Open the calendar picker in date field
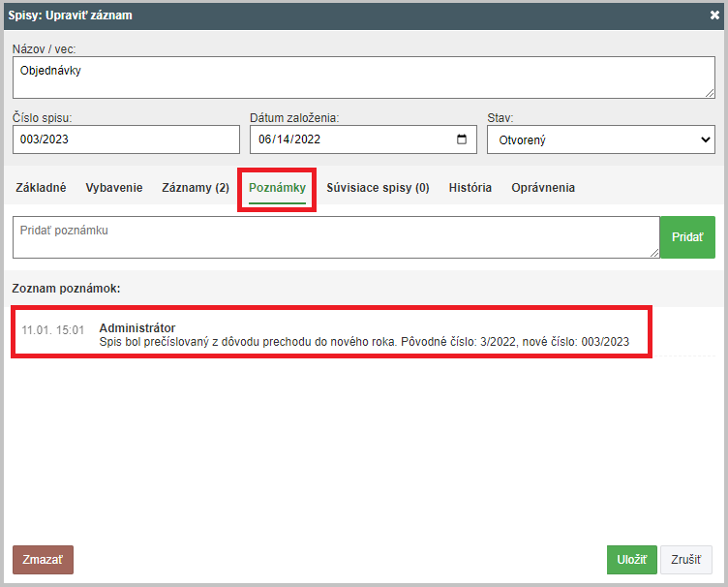This screenshot has height=587, width=728. click(x=462, y=139)
